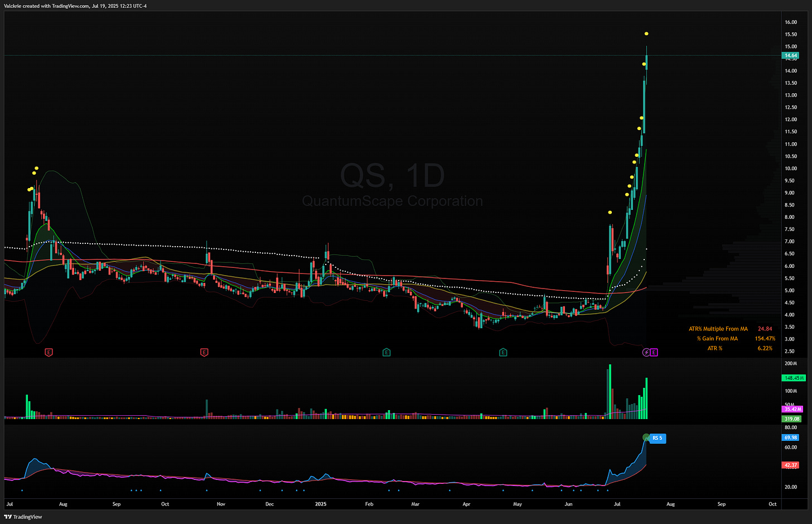Click the Feb label on the time axis
The width and height of the screenshot is (812, 524).
tap(369, 504)
